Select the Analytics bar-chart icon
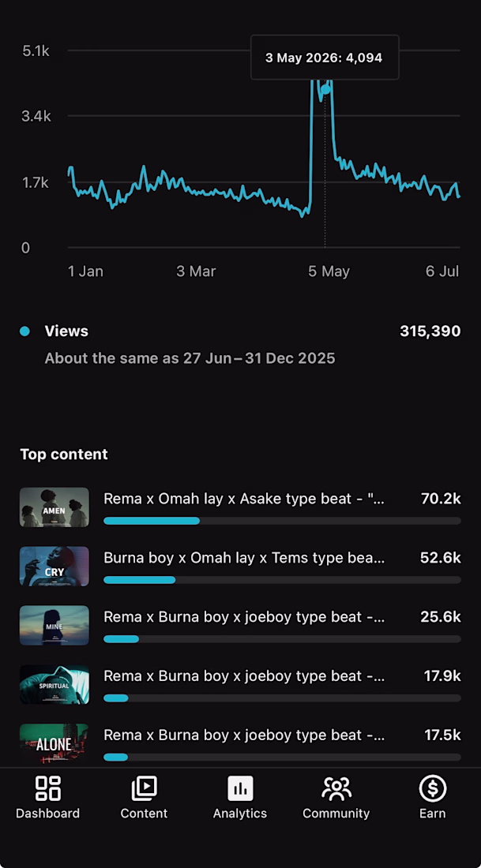The height and width of the screenshot is (868, 481). [240, 788]
